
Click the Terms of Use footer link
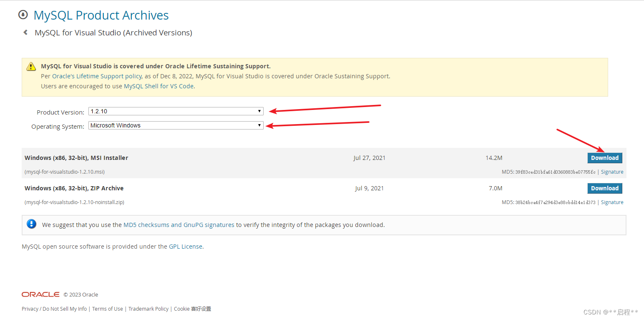click(107, 309)
